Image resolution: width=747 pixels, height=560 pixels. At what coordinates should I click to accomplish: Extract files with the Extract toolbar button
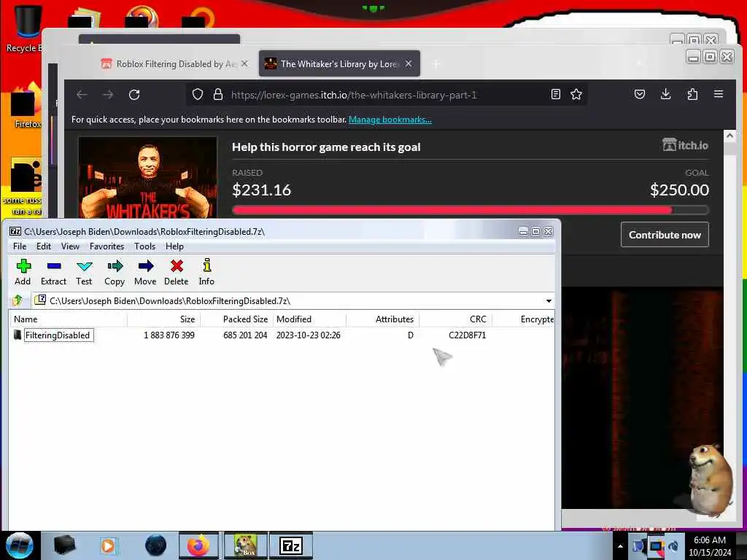(53, 273)
